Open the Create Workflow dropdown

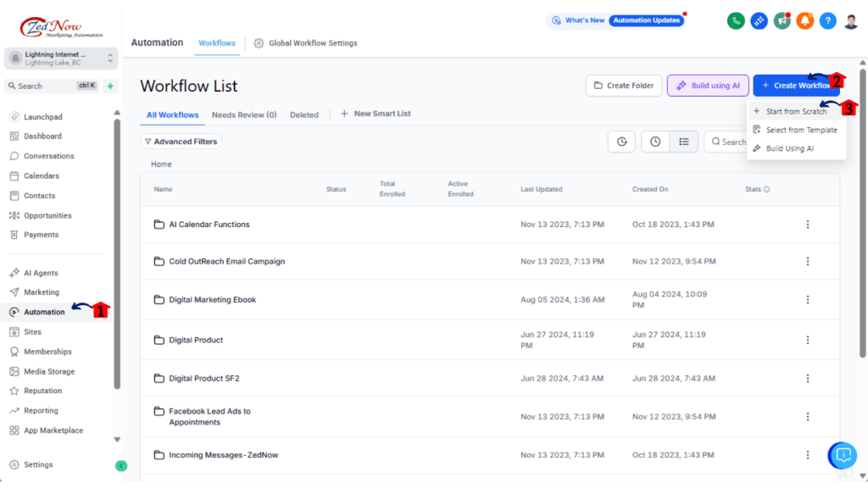(798, 86)
